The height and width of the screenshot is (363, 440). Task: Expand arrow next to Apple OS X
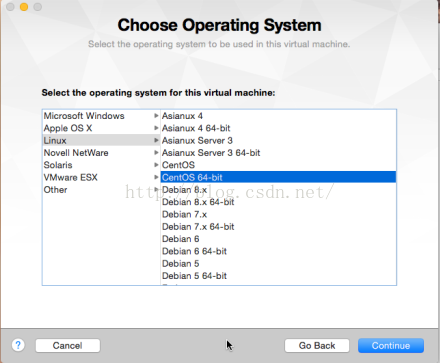click(156, 128)
